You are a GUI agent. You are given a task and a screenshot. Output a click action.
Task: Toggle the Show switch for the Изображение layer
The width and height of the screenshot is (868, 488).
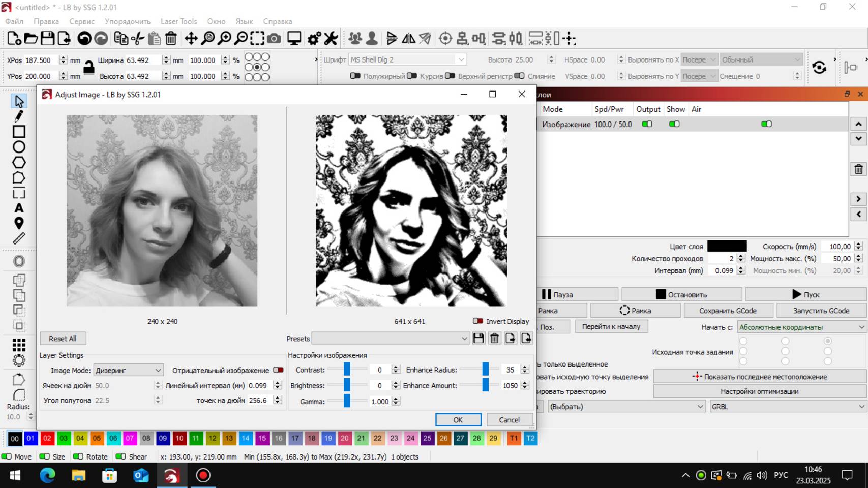point(674,124)
